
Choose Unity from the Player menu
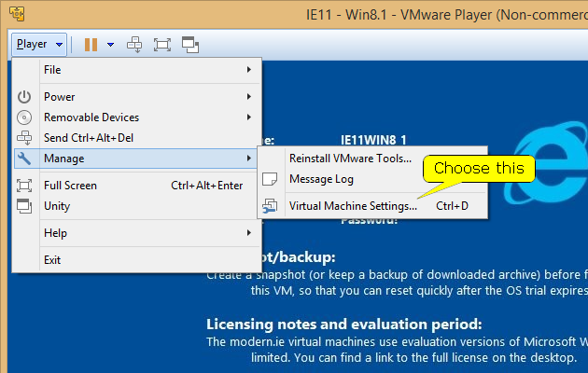tap(137, 206)
